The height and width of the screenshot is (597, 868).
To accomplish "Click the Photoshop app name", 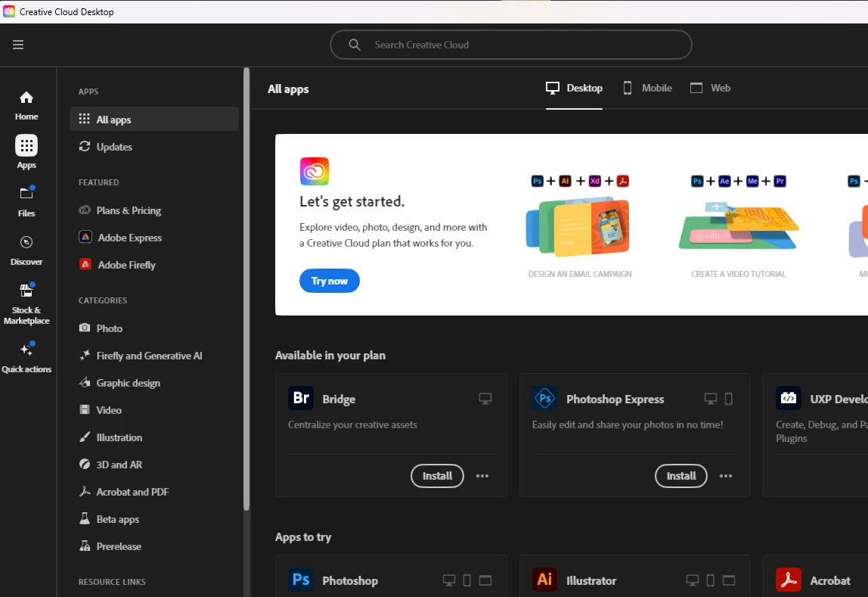I will click(350, 580).
